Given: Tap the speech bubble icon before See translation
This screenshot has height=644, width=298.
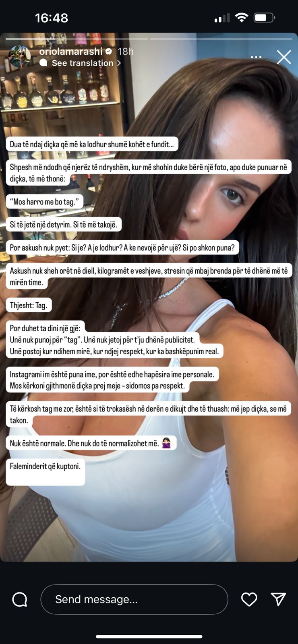Looking at the screenshot, I should [43, 63].
